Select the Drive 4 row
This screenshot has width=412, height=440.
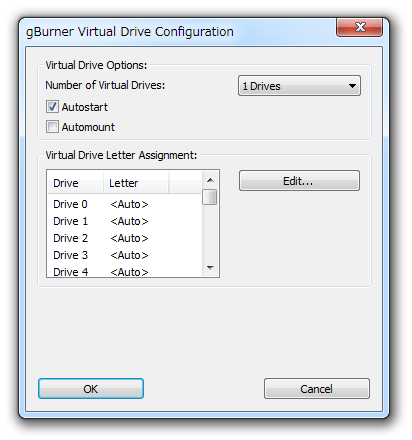click(x=125, y=272)
